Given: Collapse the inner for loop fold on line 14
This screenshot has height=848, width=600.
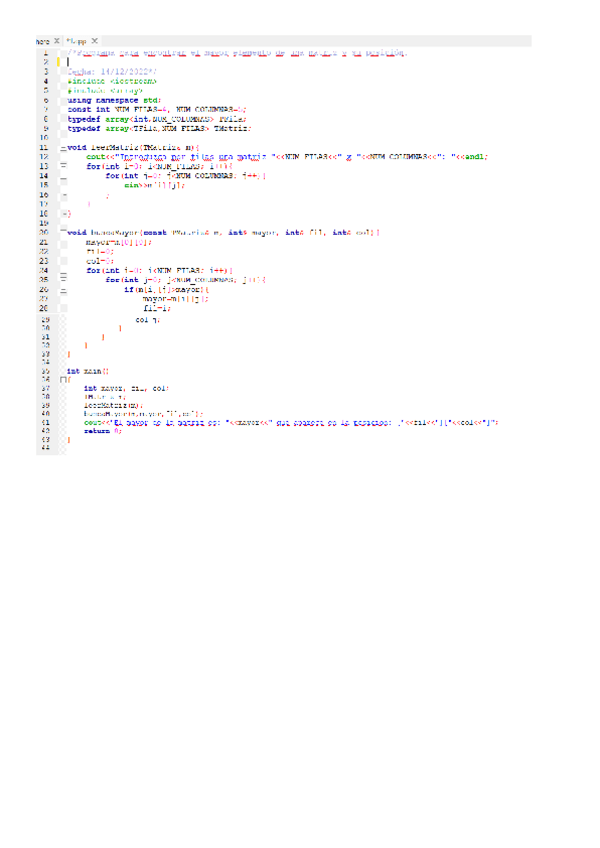Looking at the screenshot, I should tap(63, 176).
